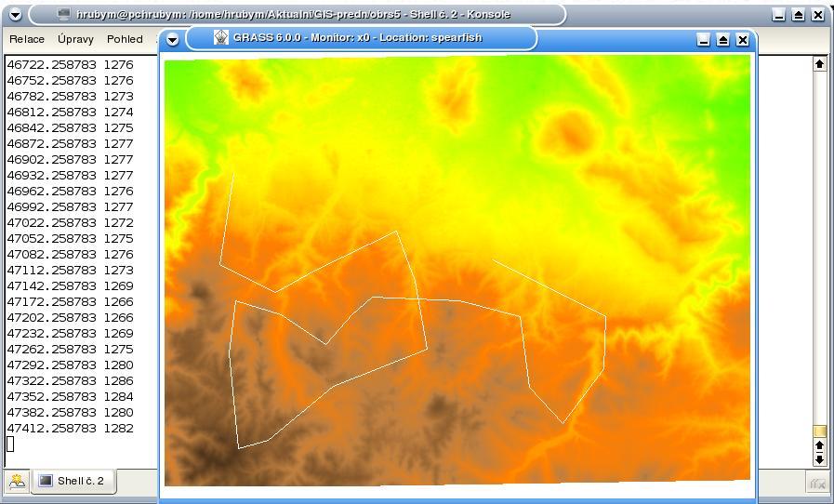The height and width of the screenshot is (504, 834).
Task: Click the GRASS logo icon in monitor title bar
Action: [220, 38]
